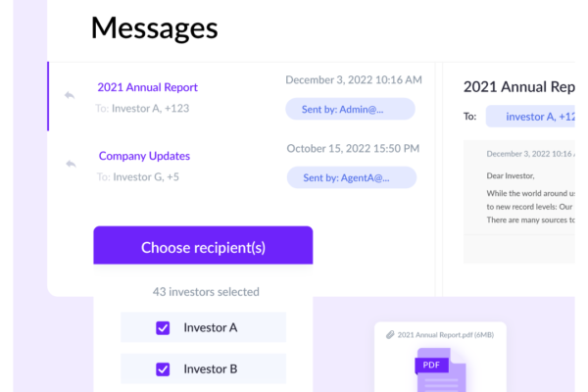Click recipients line Investor G, +5

coord(137,177)
